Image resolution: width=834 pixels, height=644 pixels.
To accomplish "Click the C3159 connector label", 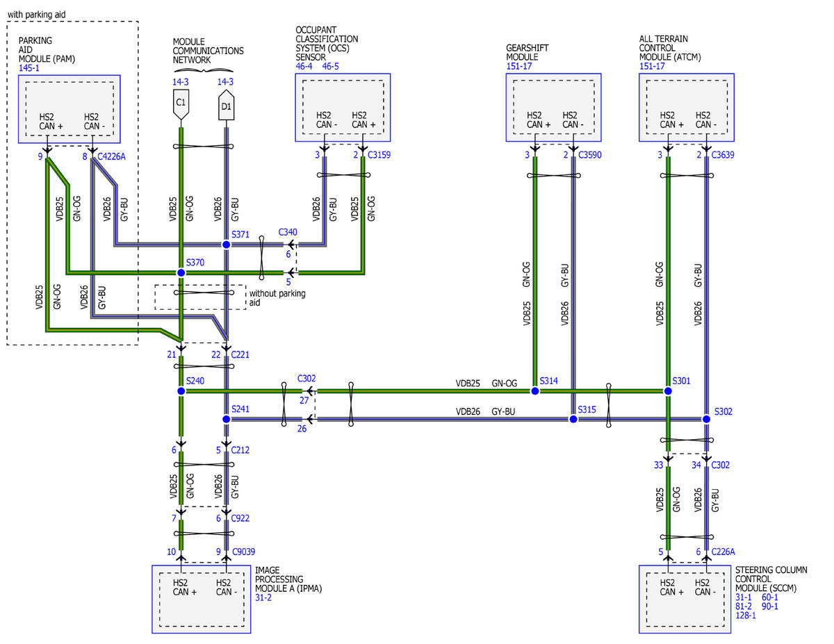I will pyautogui.click(x=379, y=155).
